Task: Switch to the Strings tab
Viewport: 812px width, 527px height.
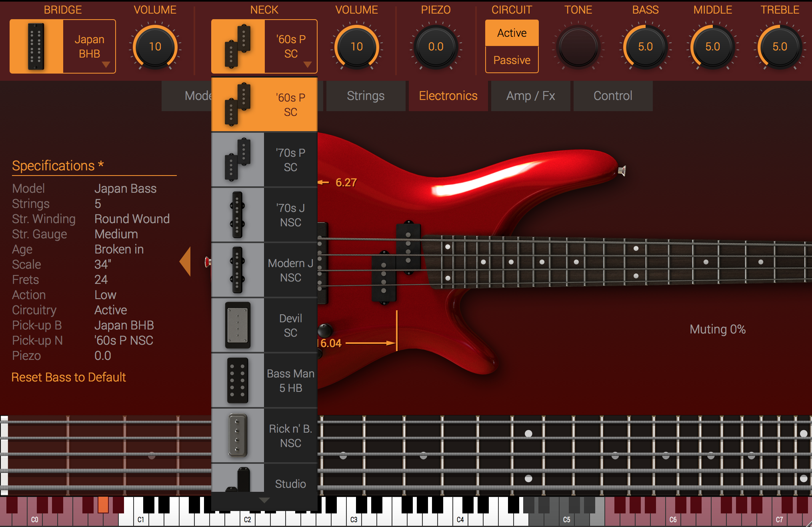Action: point(365,96)
